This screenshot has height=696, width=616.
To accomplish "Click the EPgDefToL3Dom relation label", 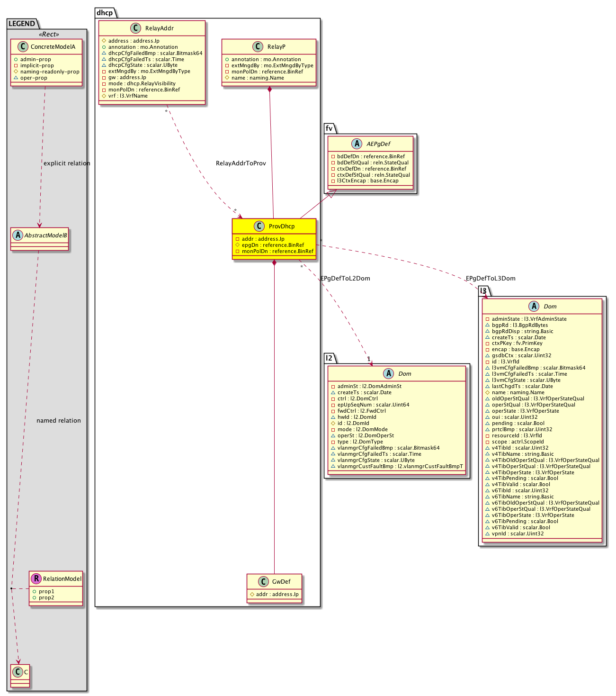I will pos(490,279).
